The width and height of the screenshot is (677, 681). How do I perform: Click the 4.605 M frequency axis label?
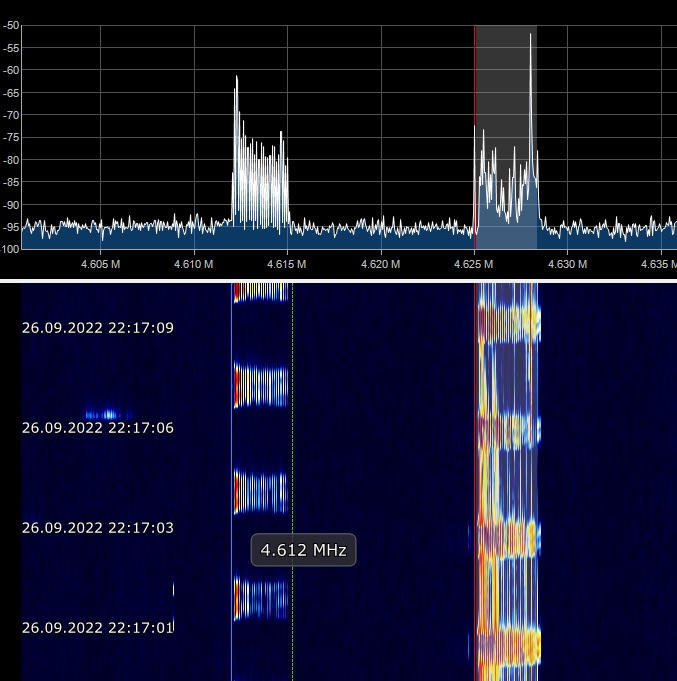tap(100, 264)
